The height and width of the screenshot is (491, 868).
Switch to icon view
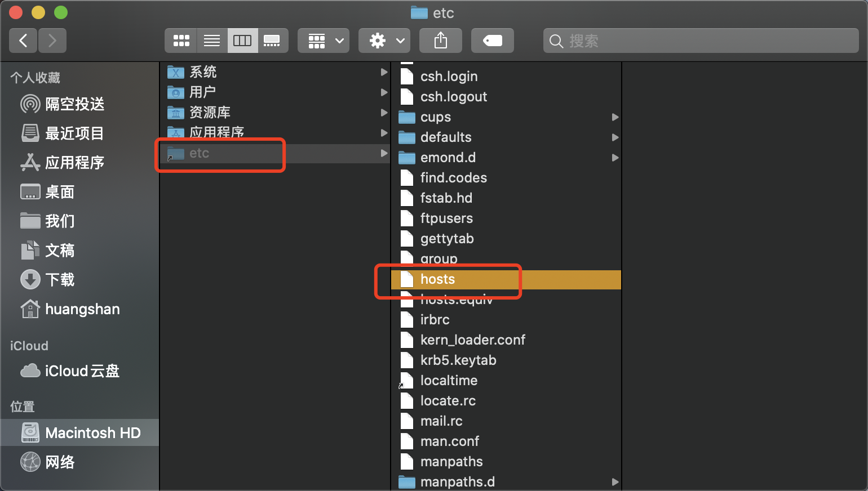tap(181, 41)
